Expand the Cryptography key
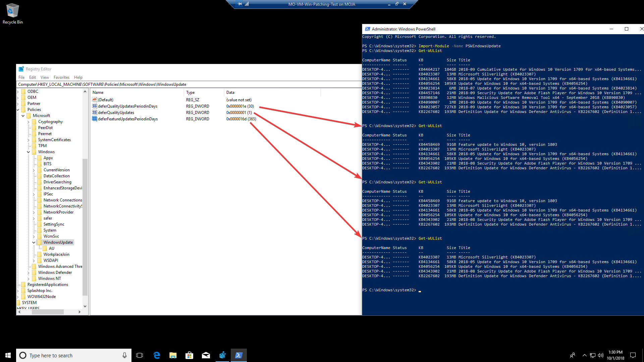The height and width of the screenshot is (362, 644). pos(29,122)
